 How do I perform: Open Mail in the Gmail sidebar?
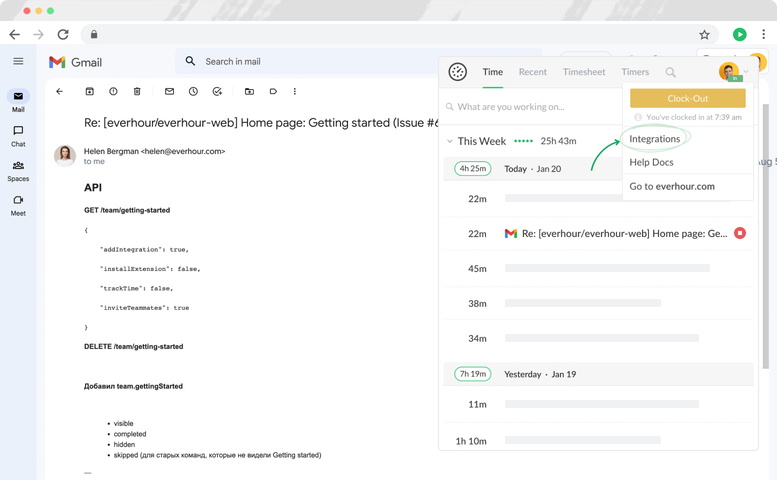click(18, 101)
